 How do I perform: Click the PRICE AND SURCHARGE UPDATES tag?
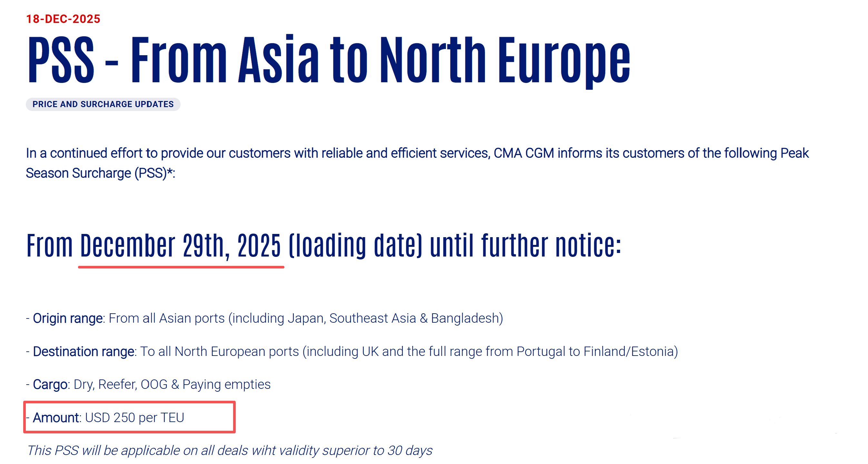[x=103, y=104]
